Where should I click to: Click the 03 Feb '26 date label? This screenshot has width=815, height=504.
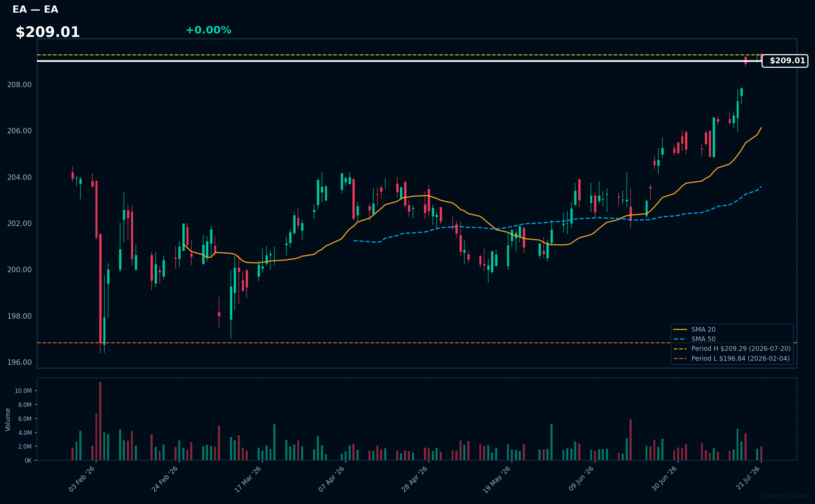coord(82,479)
